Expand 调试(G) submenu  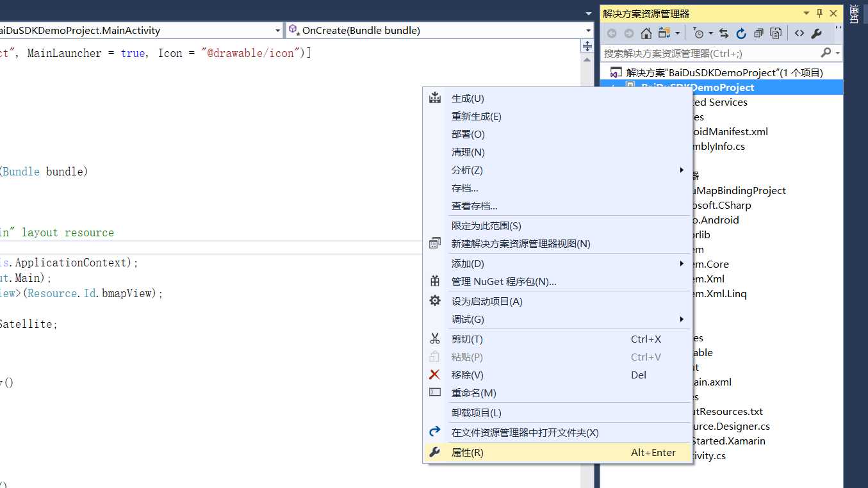click(x=556, y=320)
